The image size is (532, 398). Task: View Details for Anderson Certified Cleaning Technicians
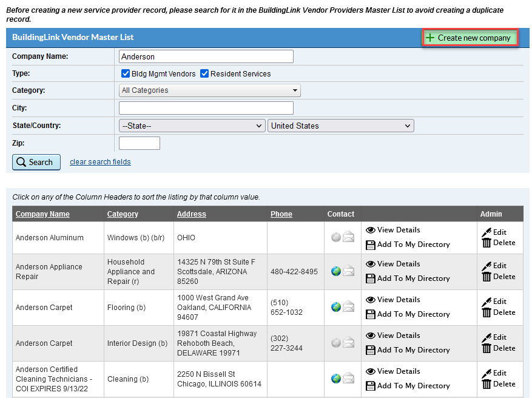click(x=393, y=371)
